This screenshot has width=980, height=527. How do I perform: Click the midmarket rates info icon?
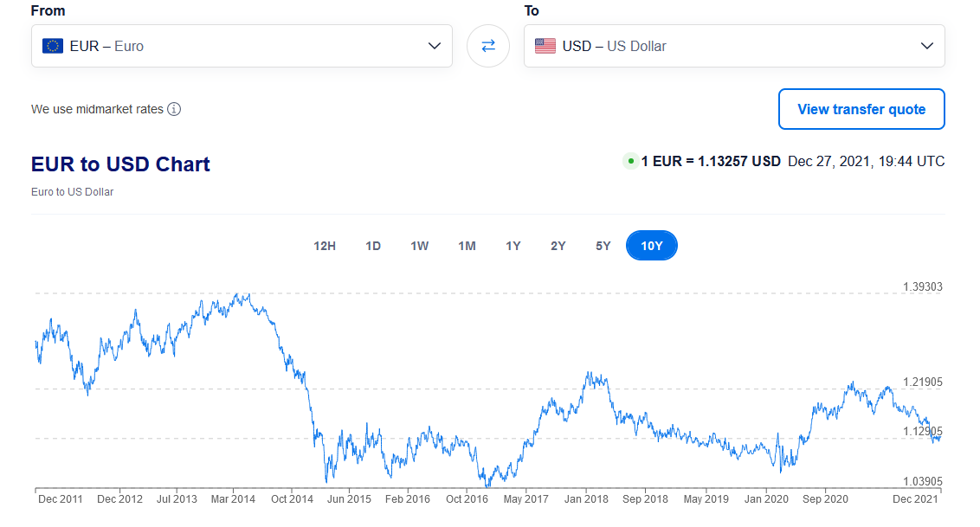[x=174, y=109]
